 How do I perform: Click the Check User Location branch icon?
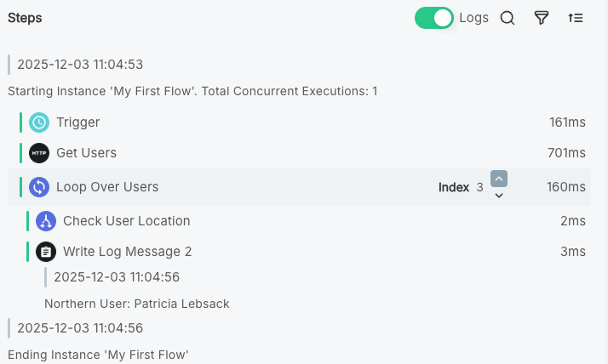click(x=46, y=221)
